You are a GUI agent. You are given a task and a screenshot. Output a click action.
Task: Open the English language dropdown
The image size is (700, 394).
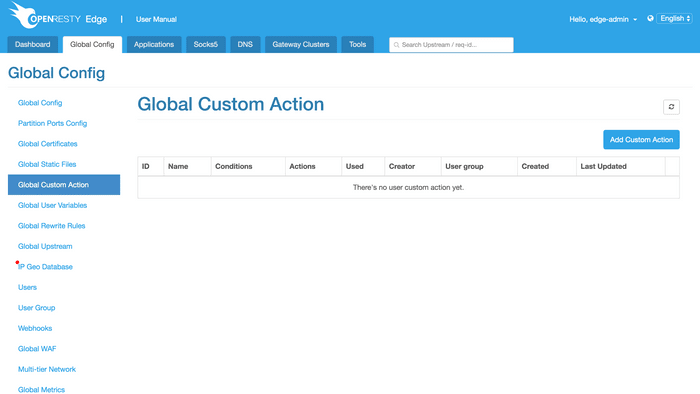(x=674, y=18)
